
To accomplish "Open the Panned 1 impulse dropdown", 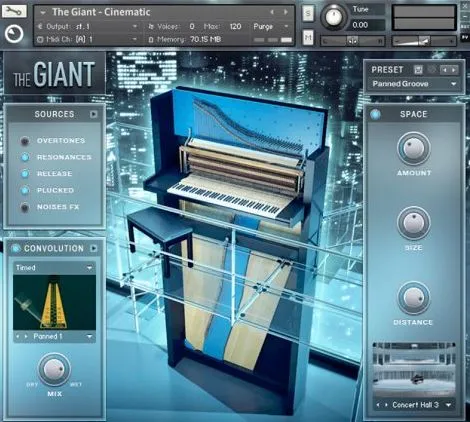I will tap(54, 337).
